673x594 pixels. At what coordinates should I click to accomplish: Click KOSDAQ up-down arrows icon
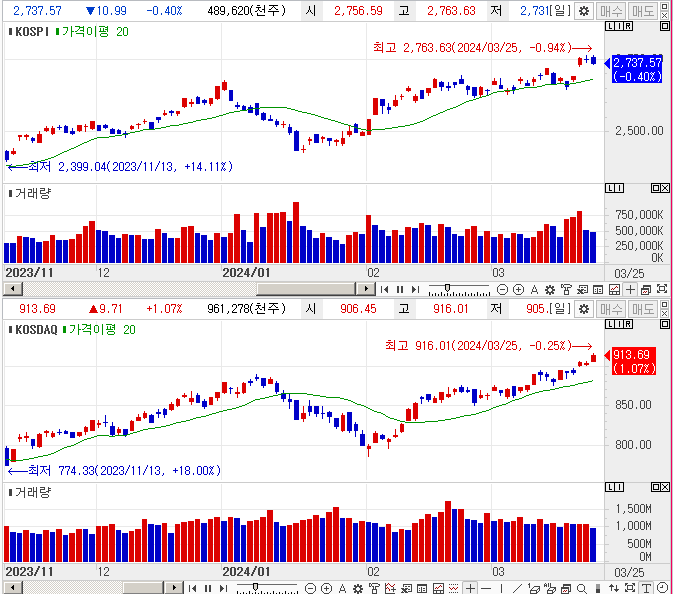click(614, 588)
